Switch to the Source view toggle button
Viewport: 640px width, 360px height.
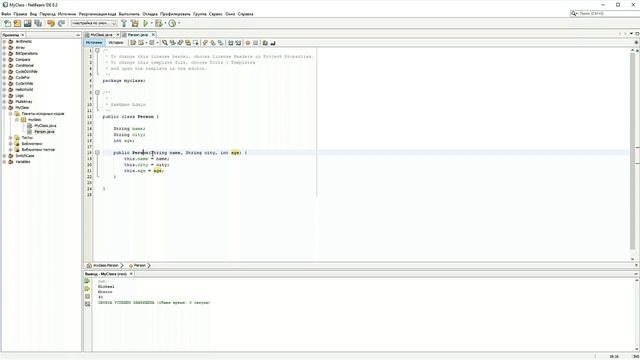pyautogui.click(x=94, y=43)
